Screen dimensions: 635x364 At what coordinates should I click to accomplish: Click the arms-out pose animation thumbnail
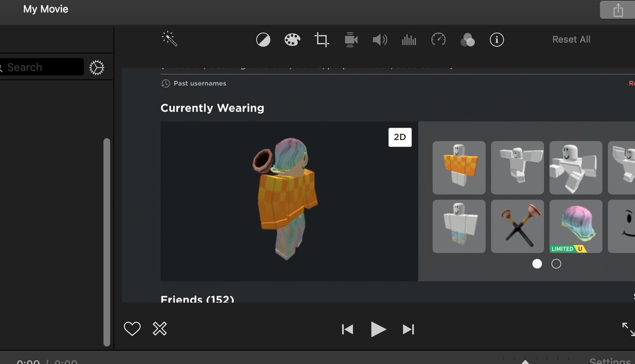click(x=518, y=168)
